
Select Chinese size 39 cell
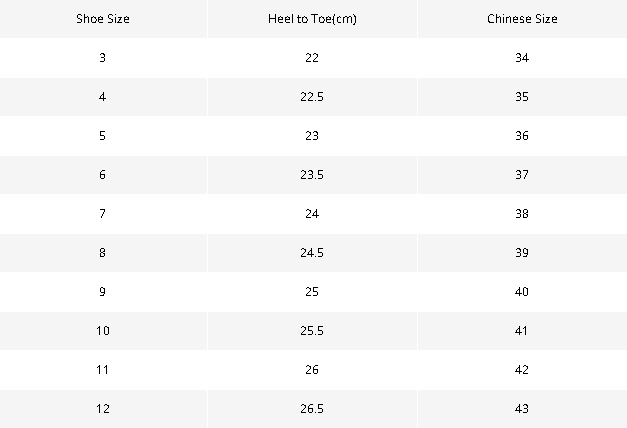(x=522, y=253)
